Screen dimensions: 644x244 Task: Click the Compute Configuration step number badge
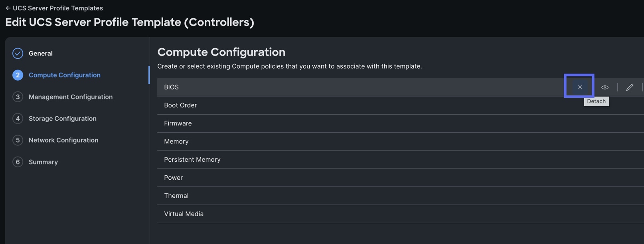coord(18,75)
